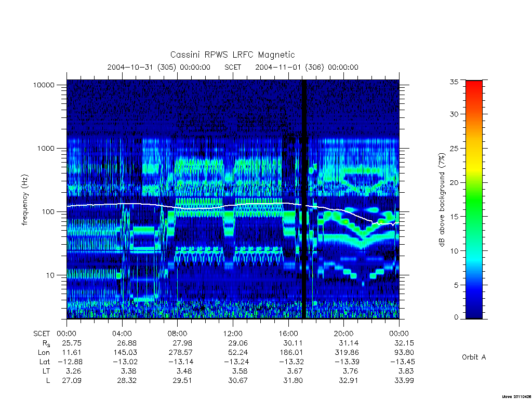Click the version stamp in bottom-right corner
532x399 pixels.
click(x=516, y=396)
